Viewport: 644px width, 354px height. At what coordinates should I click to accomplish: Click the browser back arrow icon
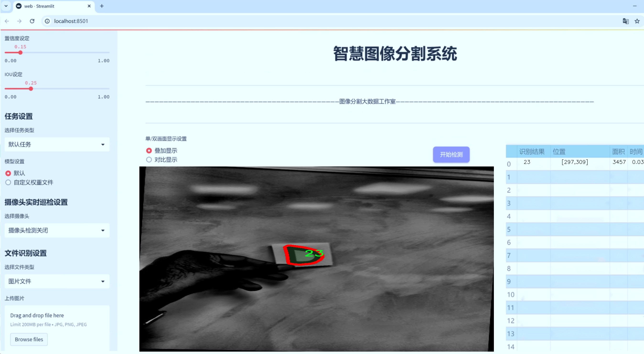click(7, 21)
